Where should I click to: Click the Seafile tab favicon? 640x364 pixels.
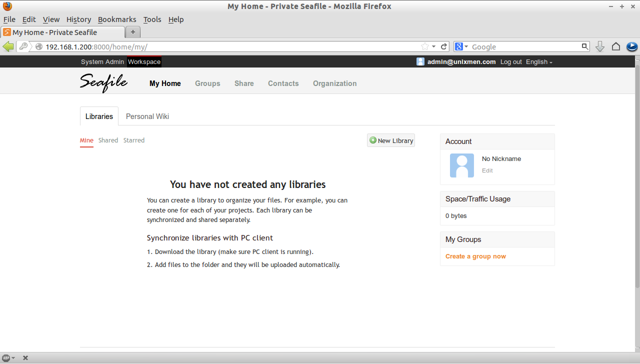pos(7,32)
